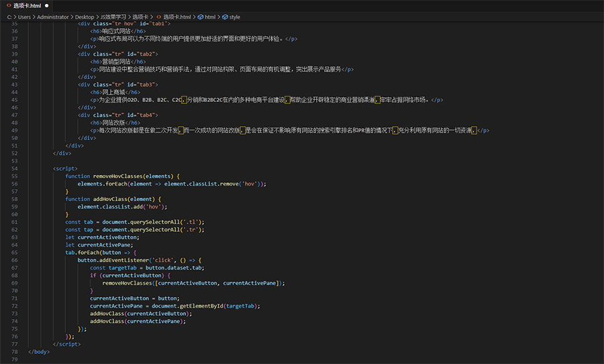
Task: Click line number 45 in the gutter
Action: pos(14,100)
